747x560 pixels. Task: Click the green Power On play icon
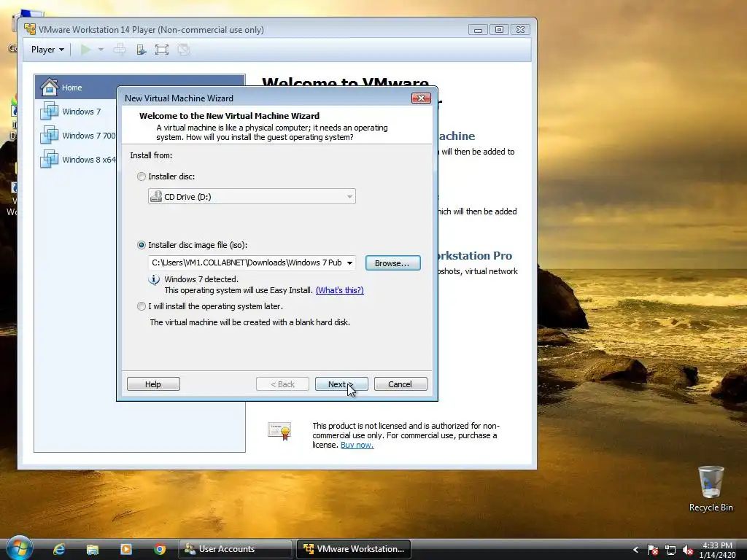coord(86,50)
